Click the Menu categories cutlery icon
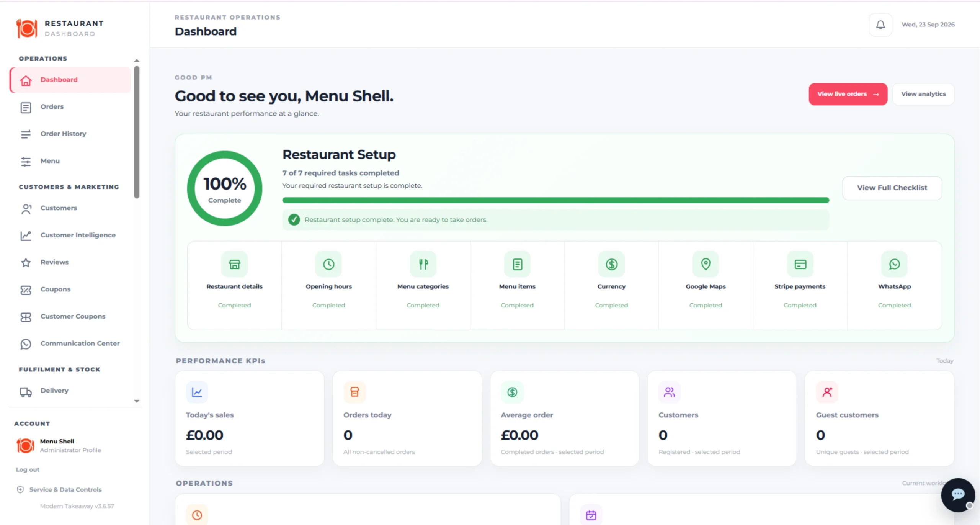980x525 pixels. pos(423,264)
